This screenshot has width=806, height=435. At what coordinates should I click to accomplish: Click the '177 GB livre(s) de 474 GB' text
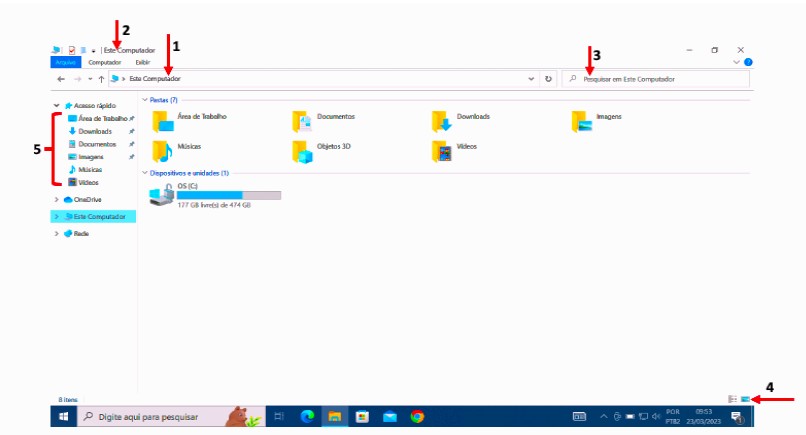point(214,205)
